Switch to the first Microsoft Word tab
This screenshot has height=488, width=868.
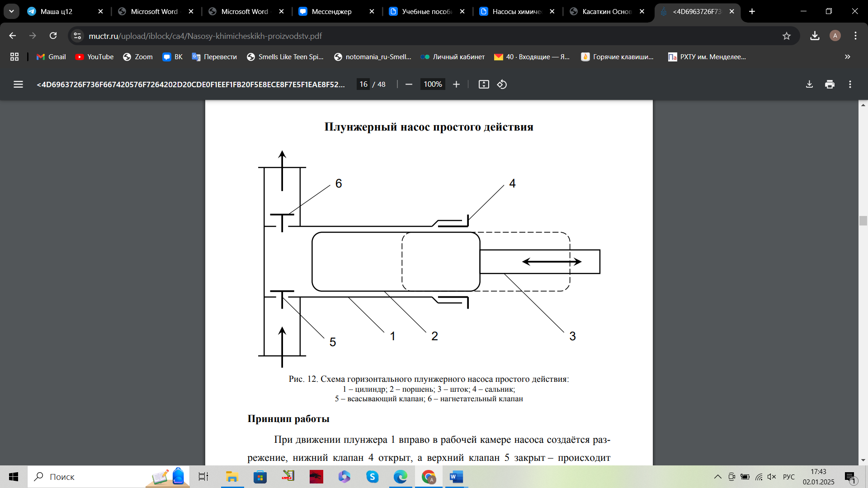pos(156,11)
